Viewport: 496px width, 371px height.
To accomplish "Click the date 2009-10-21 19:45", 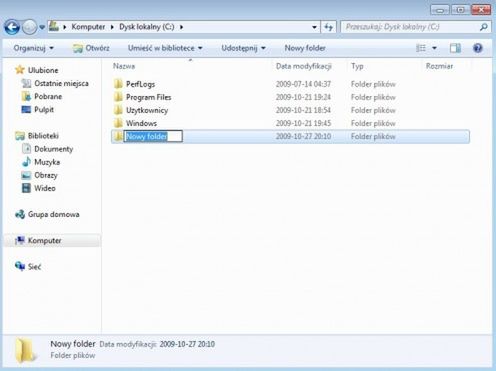I will tap(303, 123).
